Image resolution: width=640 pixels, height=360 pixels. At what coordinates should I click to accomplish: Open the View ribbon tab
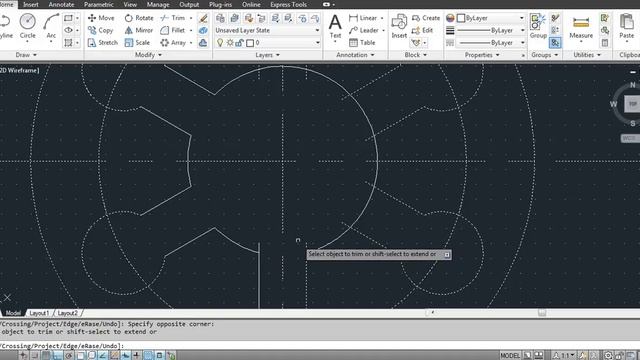[130, 4]
